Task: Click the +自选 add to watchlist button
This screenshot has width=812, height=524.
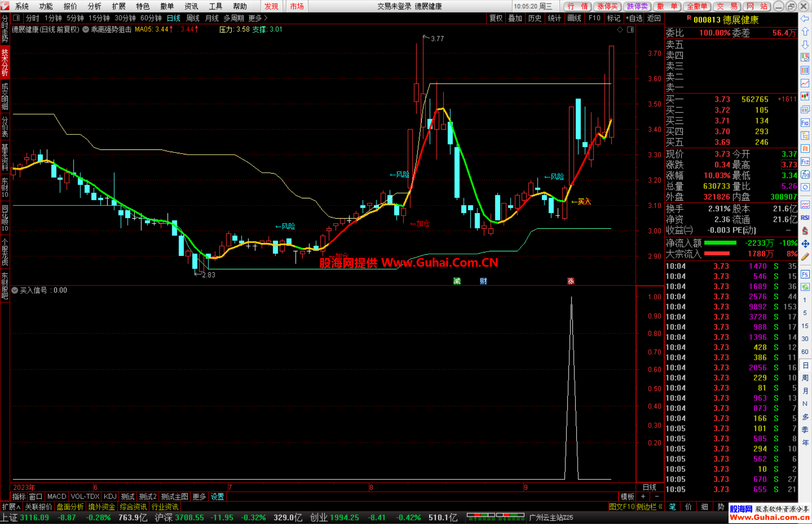Action: (x=634, y=18)
